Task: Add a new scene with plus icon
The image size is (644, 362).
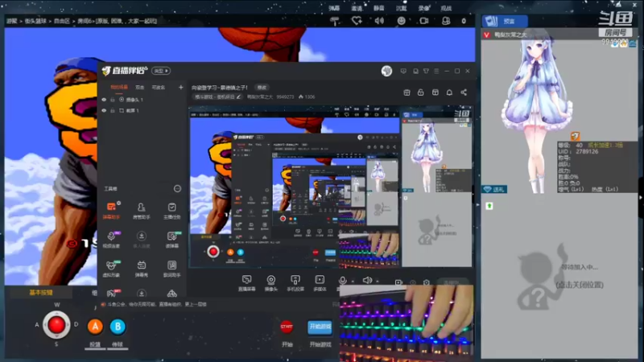Action: tap(180, 88)
